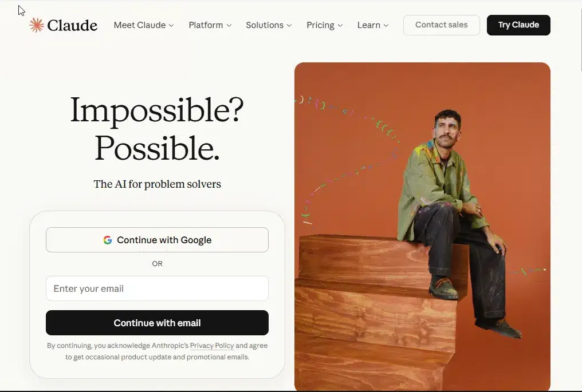
Task: Focus the Enter your email field
Action: pos(157,288)
